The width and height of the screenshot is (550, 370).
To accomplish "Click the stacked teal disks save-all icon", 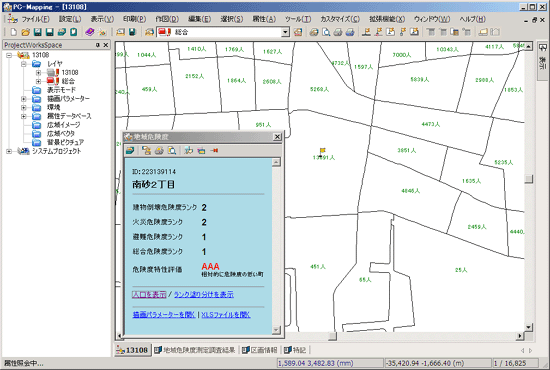I will [61, 32].
